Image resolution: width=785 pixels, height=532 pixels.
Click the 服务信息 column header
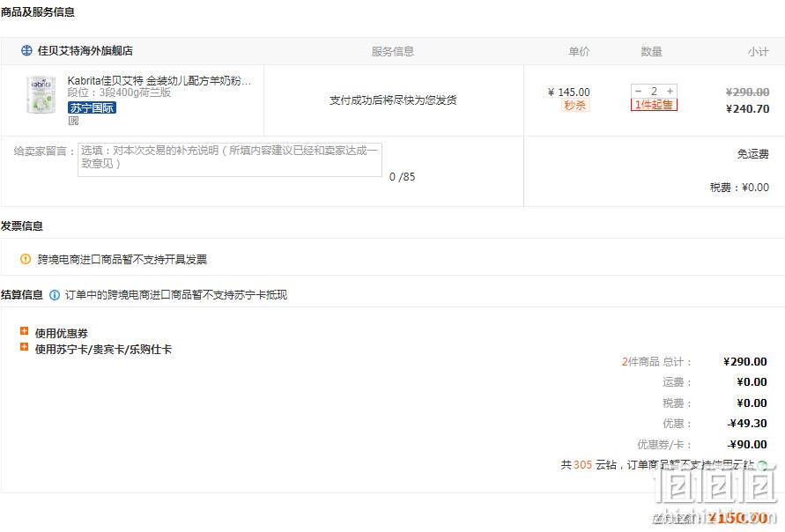(x=393, y=51)
